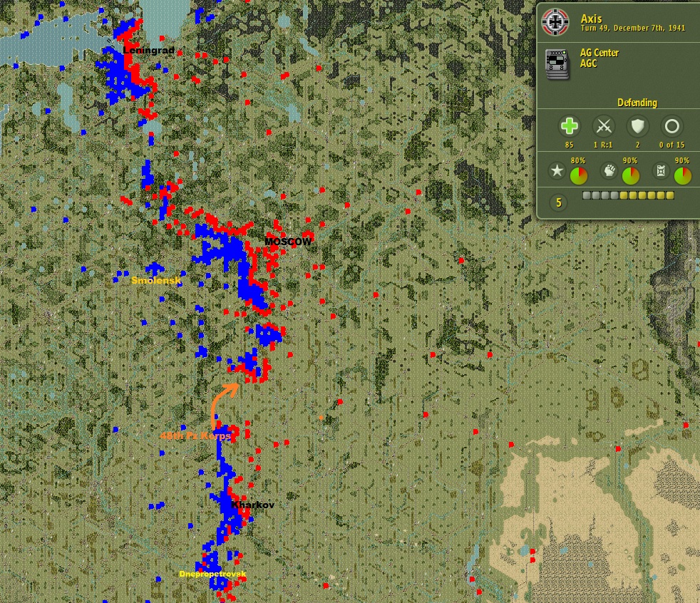Click the Dnepropetrovsk city label on map
The height and width of the screenshot is (603, 700).
212,574
